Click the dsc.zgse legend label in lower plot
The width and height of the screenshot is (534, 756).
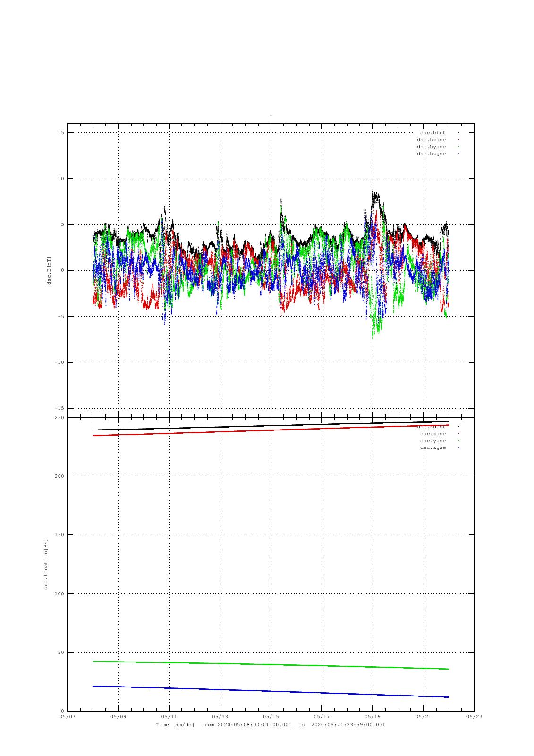point(432,447)
